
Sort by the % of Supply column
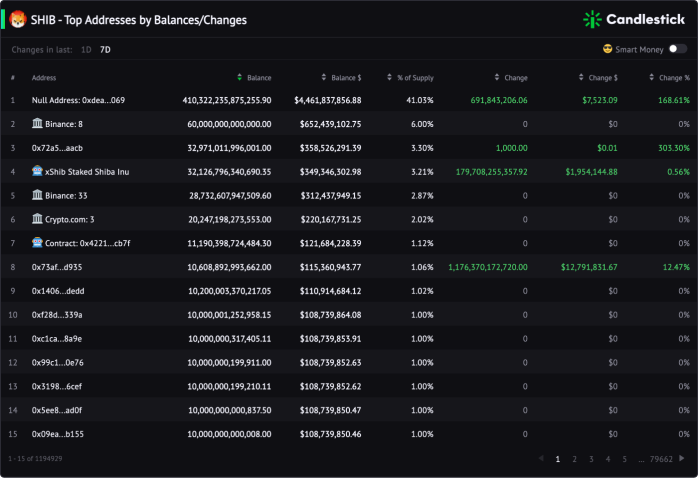coord(410,77)
